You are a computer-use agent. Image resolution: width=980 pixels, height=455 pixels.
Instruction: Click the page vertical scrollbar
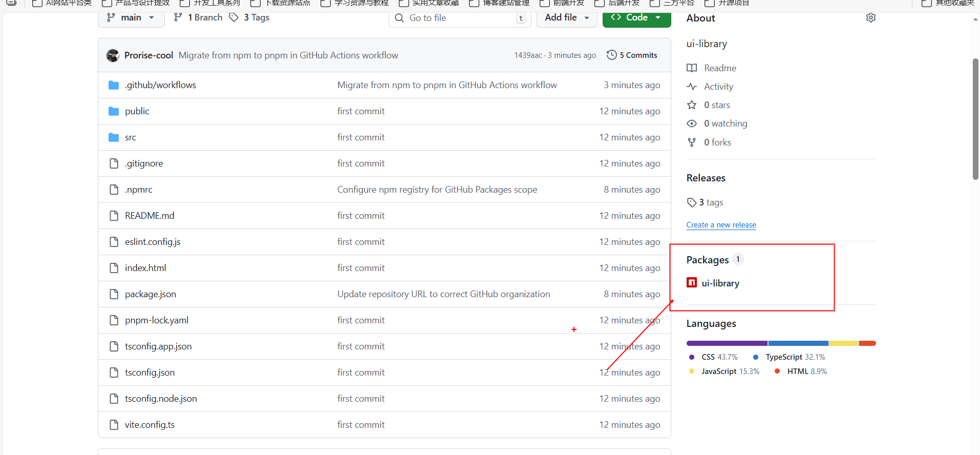(975, 119)
